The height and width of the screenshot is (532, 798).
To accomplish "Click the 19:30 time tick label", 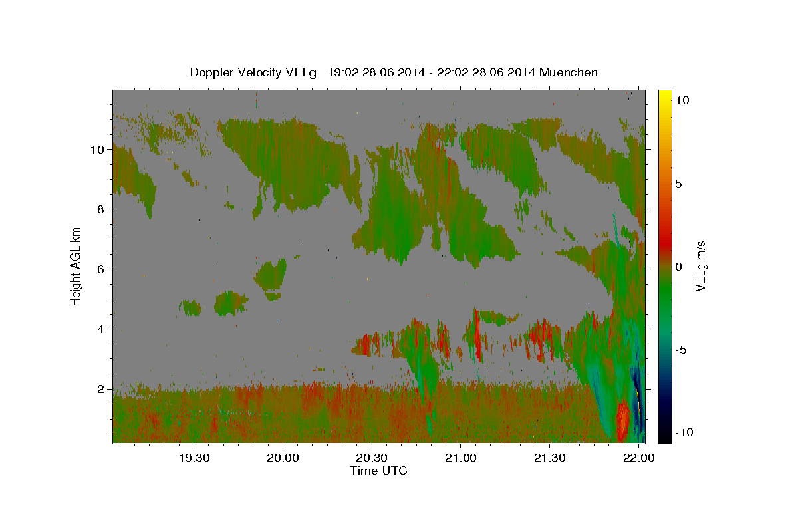I will (194, 458).
